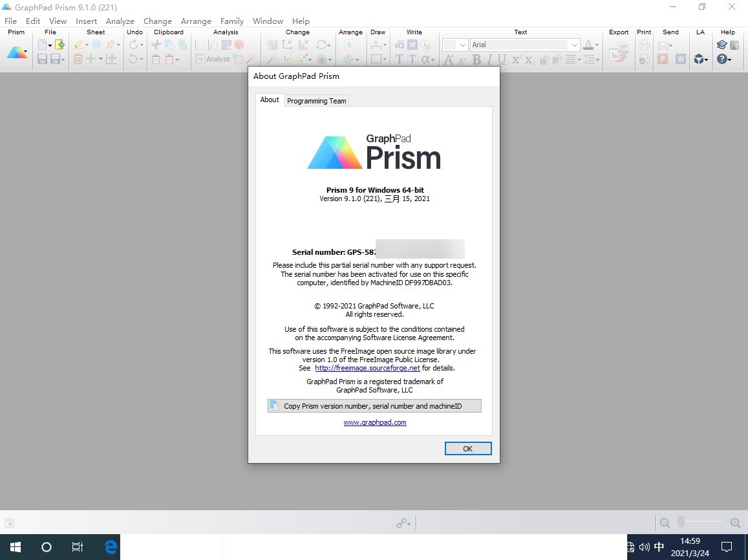Open the Analyze menu
This screenshot has width=748, height=560.
(120, 21)
